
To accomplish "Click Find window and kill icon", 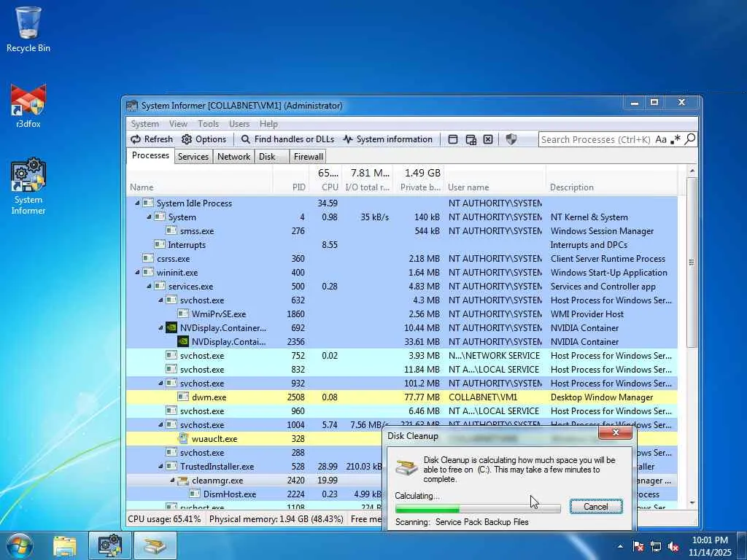I will [488, 139].
